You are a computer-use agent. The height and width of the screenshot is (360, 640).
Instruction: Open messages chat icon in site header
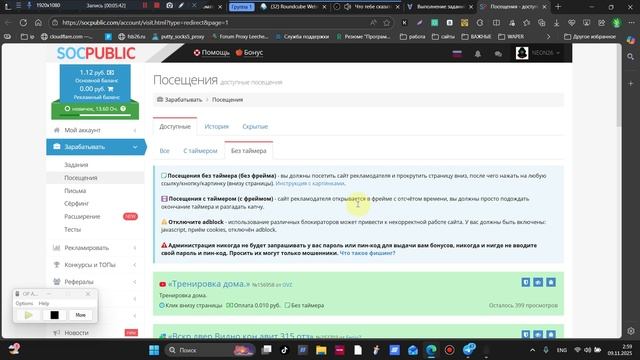coord(498,53)
